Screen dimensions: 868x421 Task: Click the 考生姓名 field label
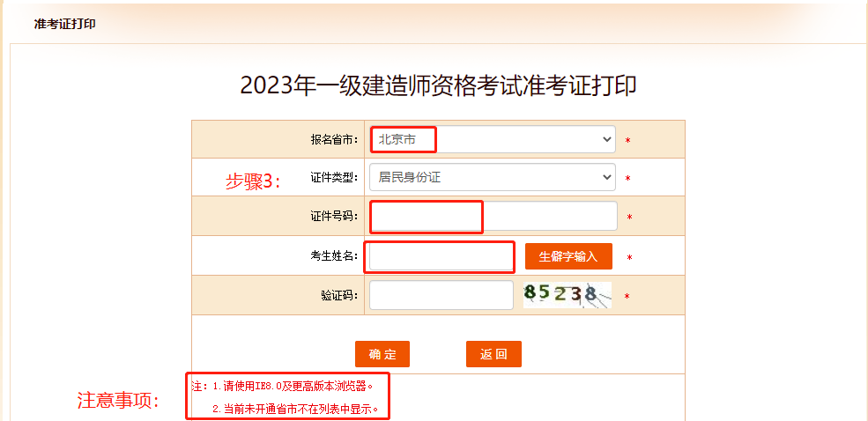pos(334,256)
